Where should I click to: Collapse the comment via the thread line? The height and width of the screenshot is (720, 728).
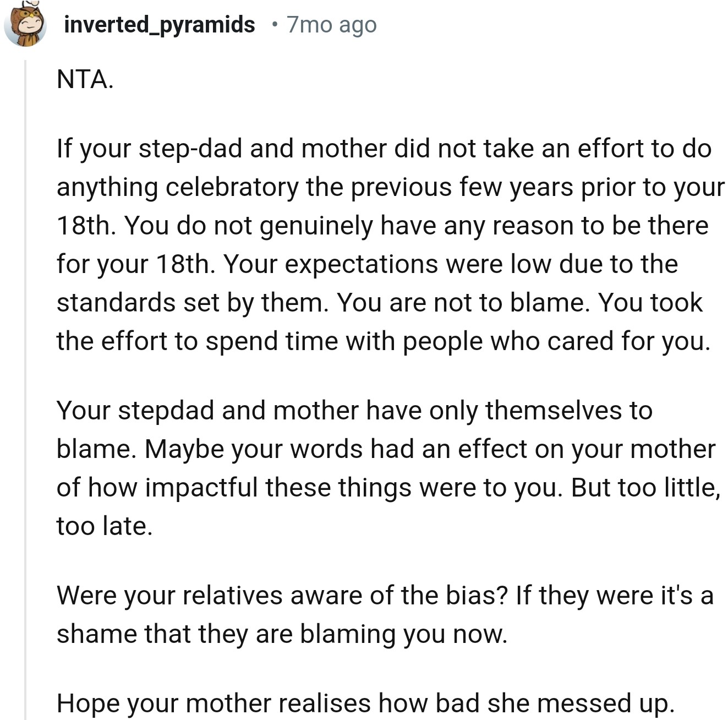tap(25, 385)
